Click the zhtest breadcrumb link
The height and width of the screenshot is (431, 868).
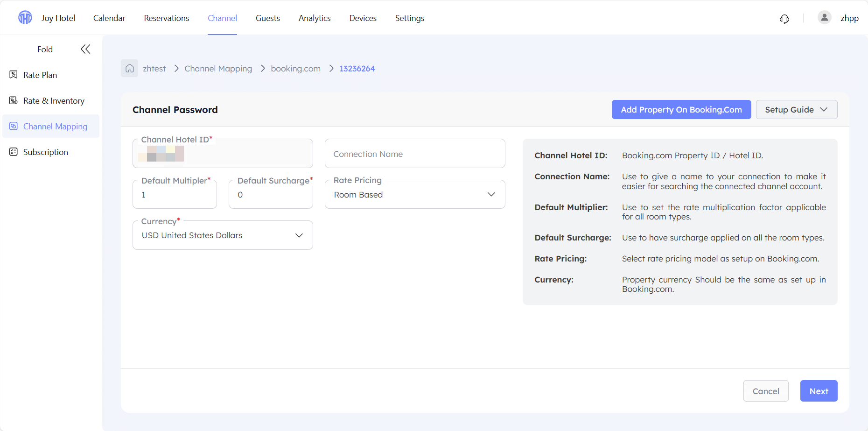[x=154, y=69]
